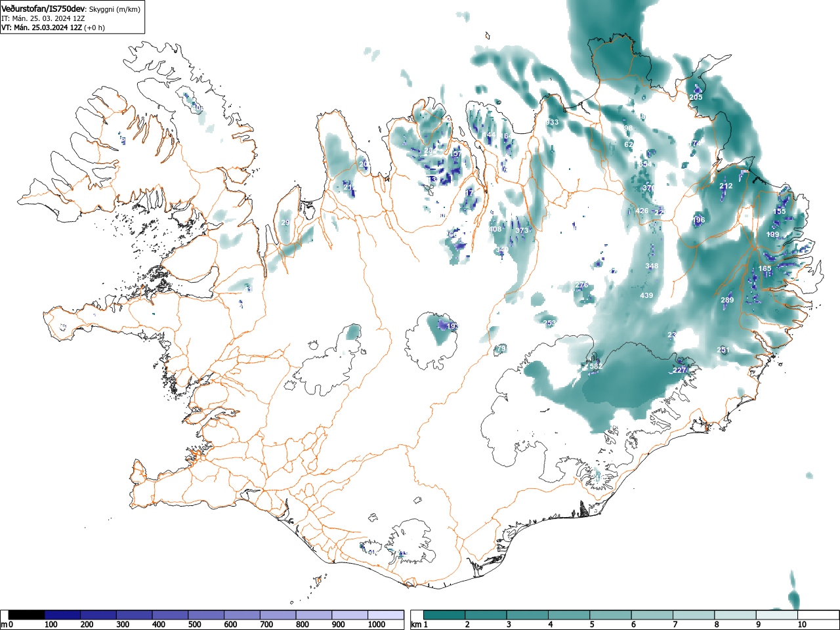
Task: Click the legend swatch between 100 and 200 m
Action: click(62, 615)
